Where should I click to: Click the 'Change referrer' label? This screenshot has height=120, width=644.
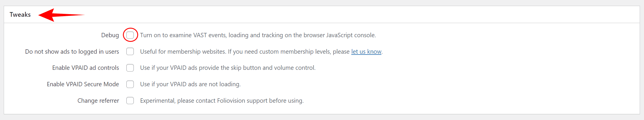[x=98, y=101]
